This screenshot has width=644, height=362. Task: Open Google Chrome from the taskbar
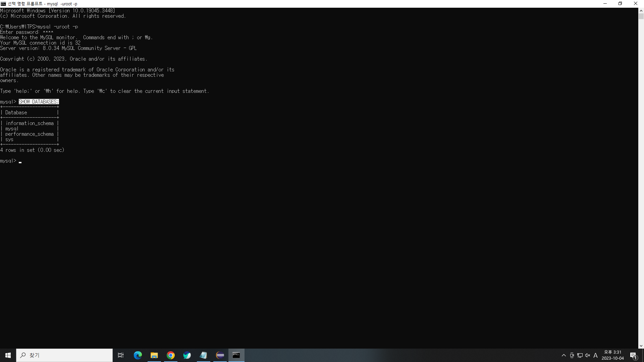click(171, 355)
